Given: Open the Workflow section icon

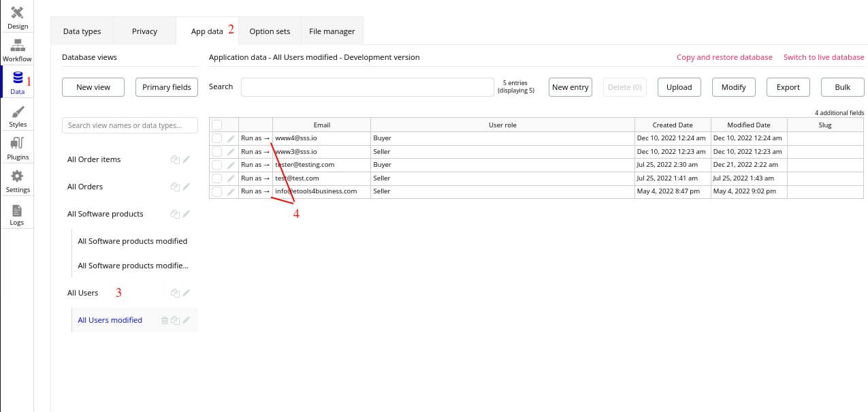Looking at the screenshot, I should pos(18,46).
